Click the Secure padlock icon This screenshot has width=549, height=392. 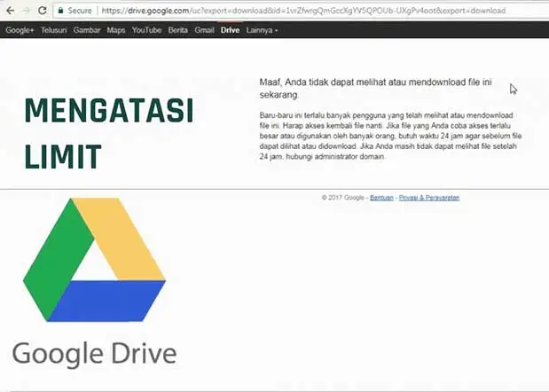tap(60, 11)
